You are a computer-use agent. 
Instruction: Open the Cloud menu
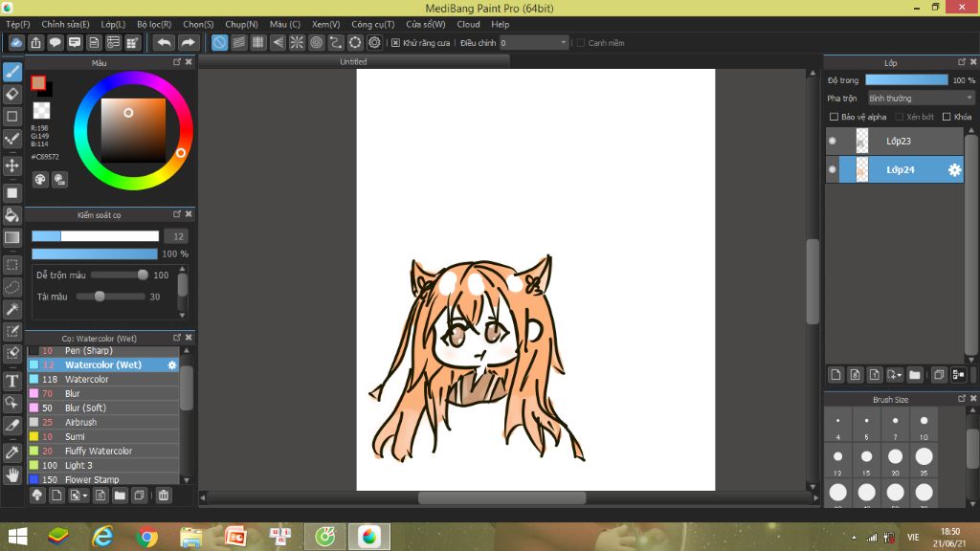click(x=468, y=24)
